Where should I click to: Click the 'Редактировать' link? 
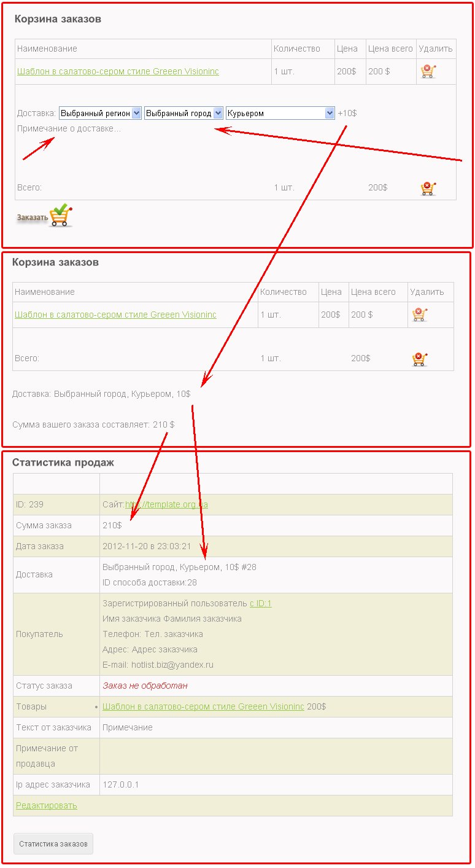pos(47,805)
